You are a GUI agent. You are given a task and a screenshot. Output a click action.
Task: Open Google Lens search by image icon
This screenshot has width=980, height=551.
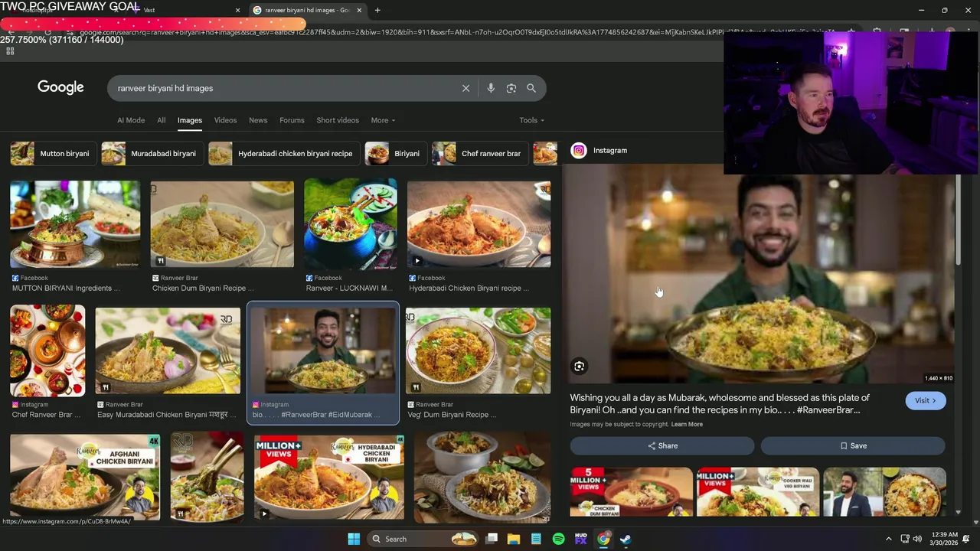point(511,88)
